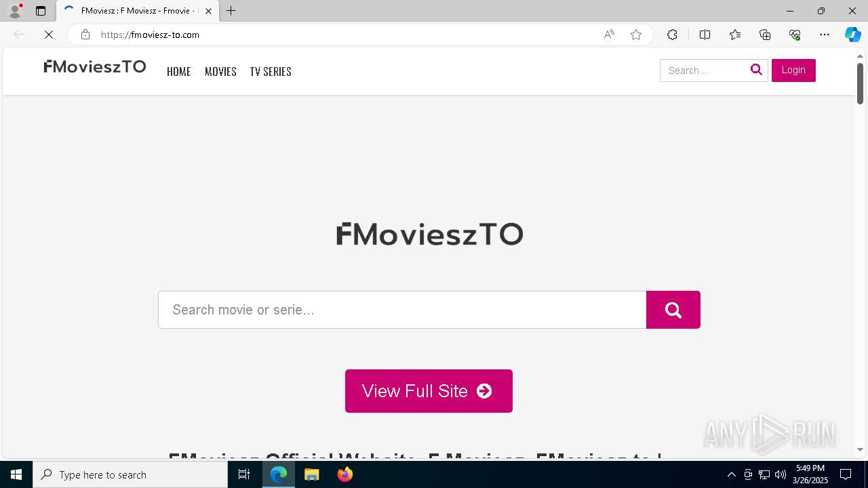Viewport: 868px width, 488px height.
Task: Open the Extensions icon
Action: pyautogui.click(x=672, y=35)
